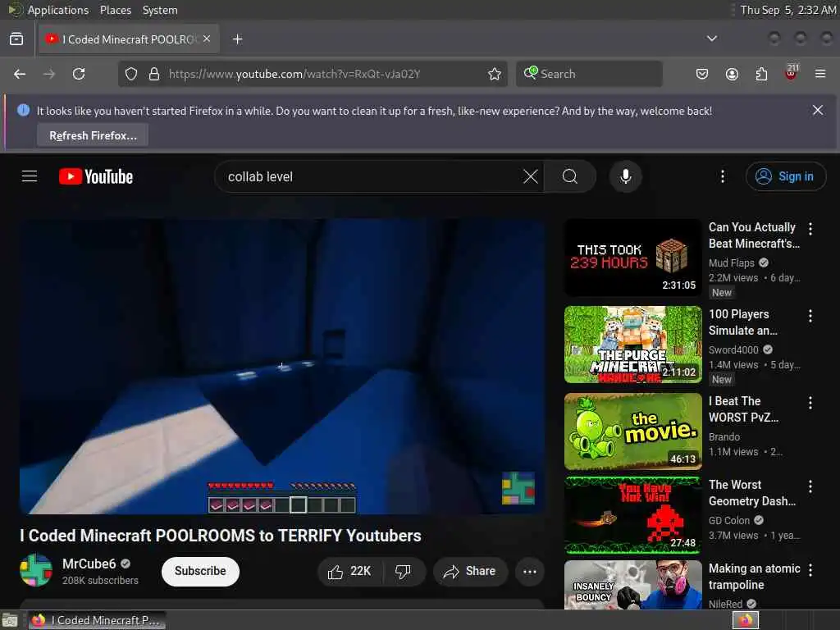Screen dimensions: 840x630
Task: Open options menu for Can You Actually video
Action: [x=810, y=229]
